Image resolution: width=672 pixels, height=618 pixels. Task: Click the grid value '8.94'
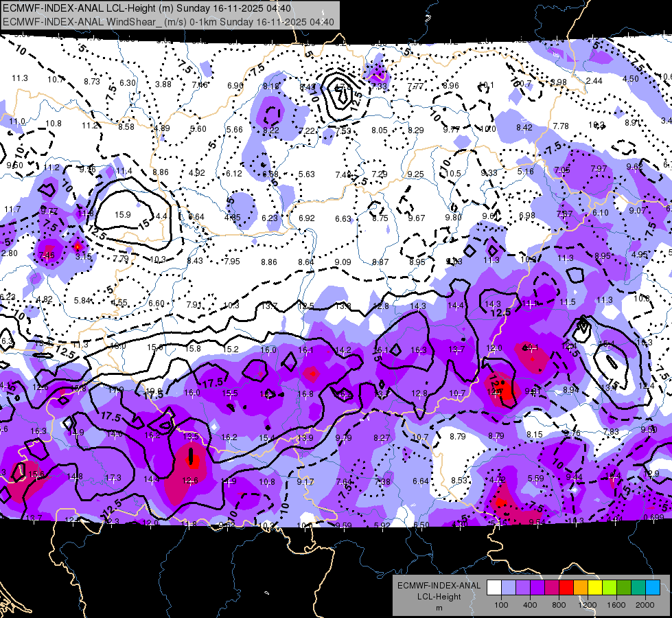(571, 389)
